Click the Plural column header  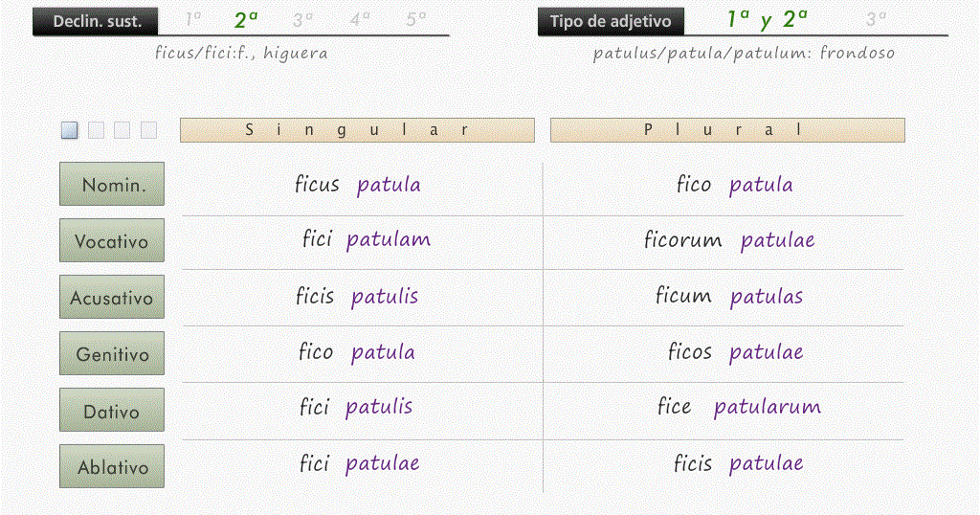point(727,130)
